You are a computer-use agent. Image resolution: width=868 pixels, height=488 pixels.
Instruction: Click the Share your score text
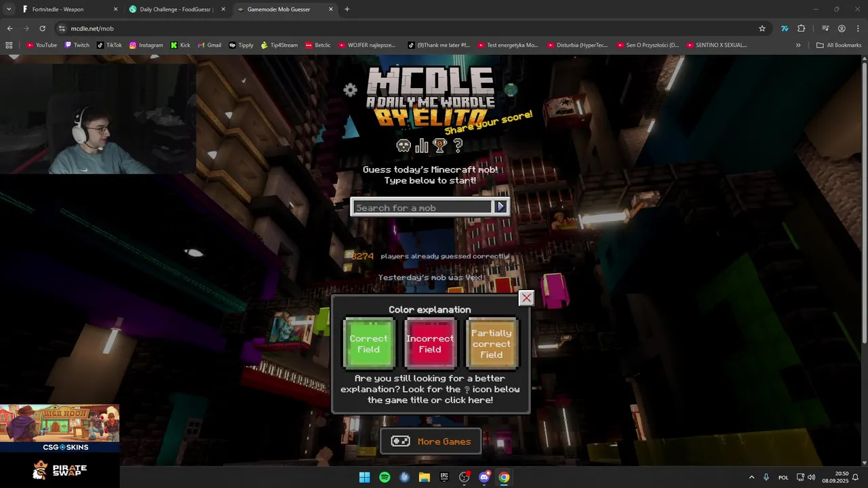[488, 123]
